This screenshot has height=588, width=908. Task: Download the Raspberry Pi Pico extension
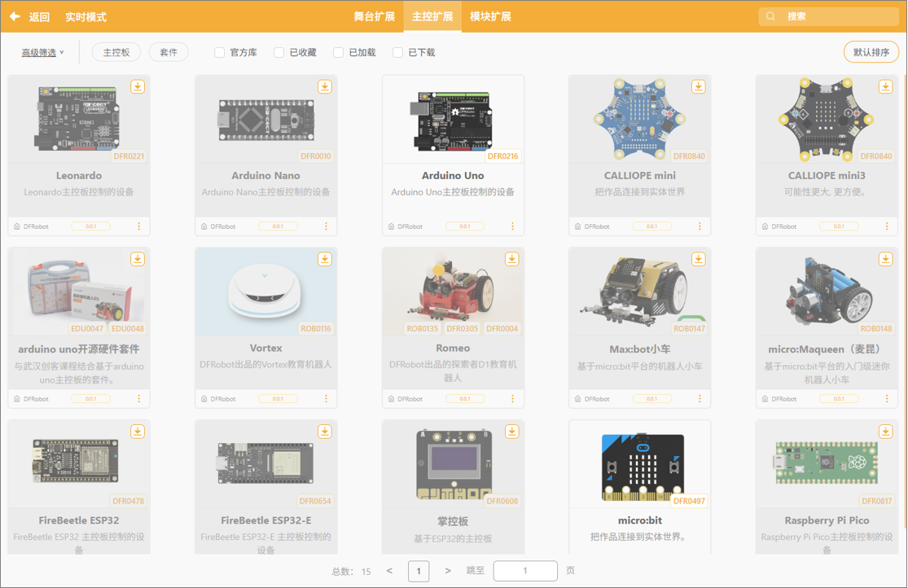pyautogui.click(x=885, y=432)
